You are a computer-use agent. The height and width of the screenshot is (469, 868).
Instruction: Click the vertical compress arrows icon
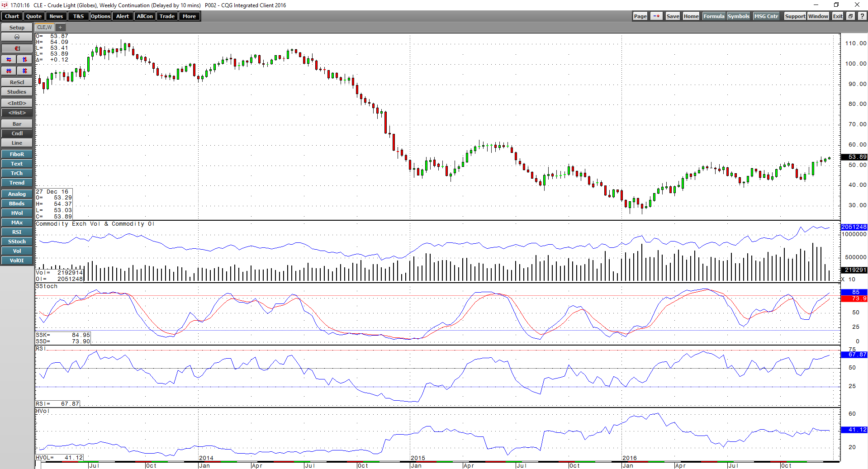click(x=25, y=71)
